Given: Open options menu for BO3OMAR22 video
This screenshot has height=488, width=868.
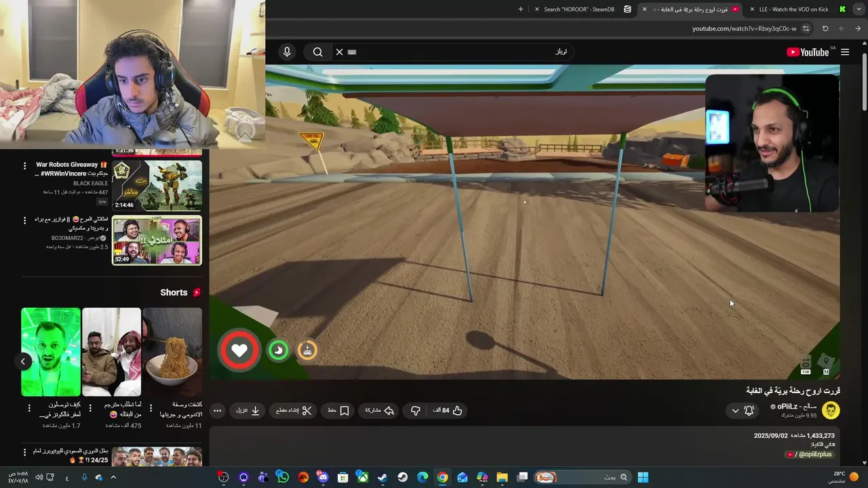Looking at the screenshot, I should pos(25,221).
